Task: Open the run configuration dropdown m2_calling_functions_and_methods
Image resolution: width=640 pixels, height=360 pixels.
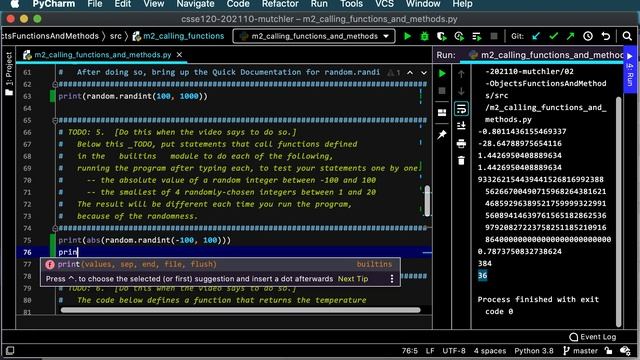Action: point(313,36)
